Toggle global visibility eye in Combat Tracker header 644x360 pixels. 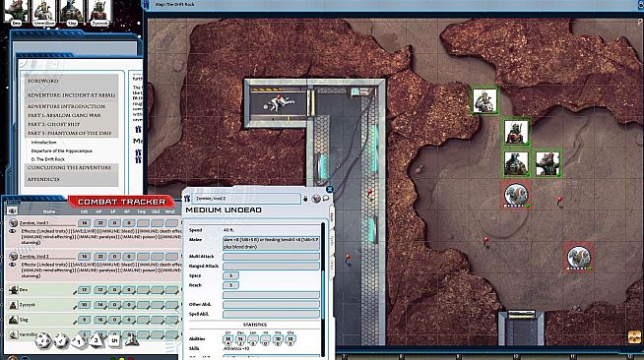pyautogui.click(x=13, y=210)
